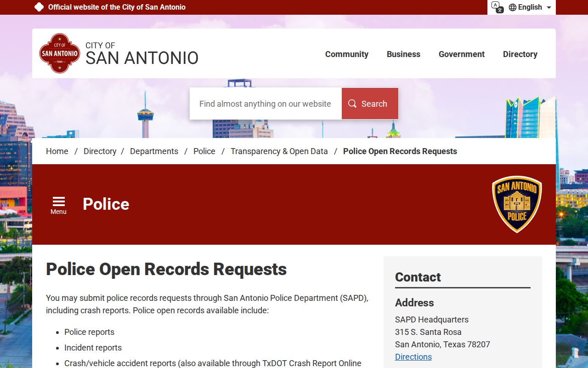Open the Departments breadcrumb link
The width and height of the screenshot is (588, 368).
(154, 151)
